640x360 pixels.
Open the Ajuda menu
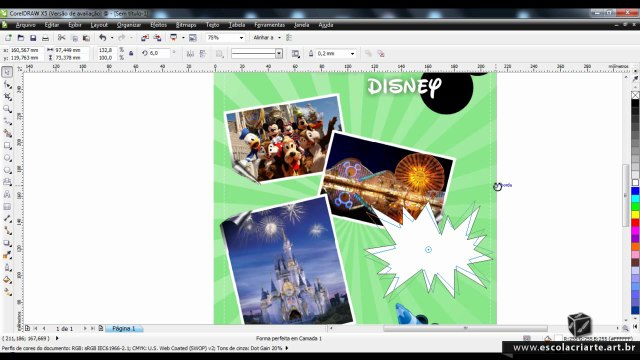[x=326, y=25]
